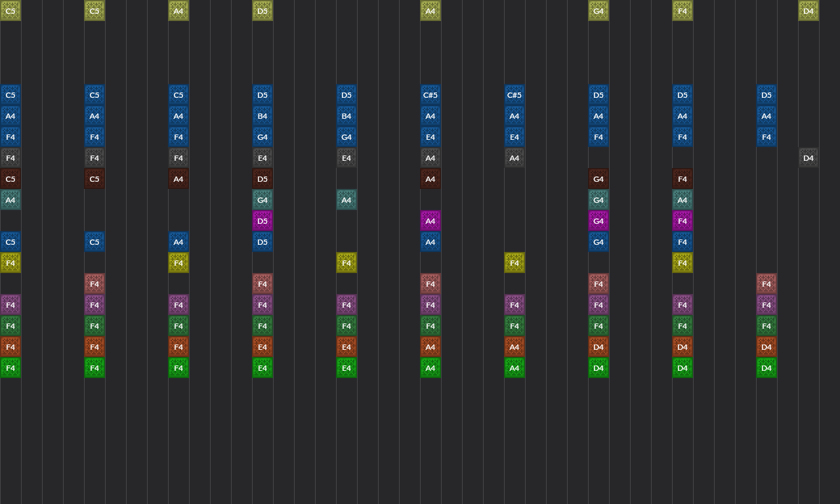This screenshot has width=840, height=504.
Task: Select the first blue B4 note
Action: [262, 116]
